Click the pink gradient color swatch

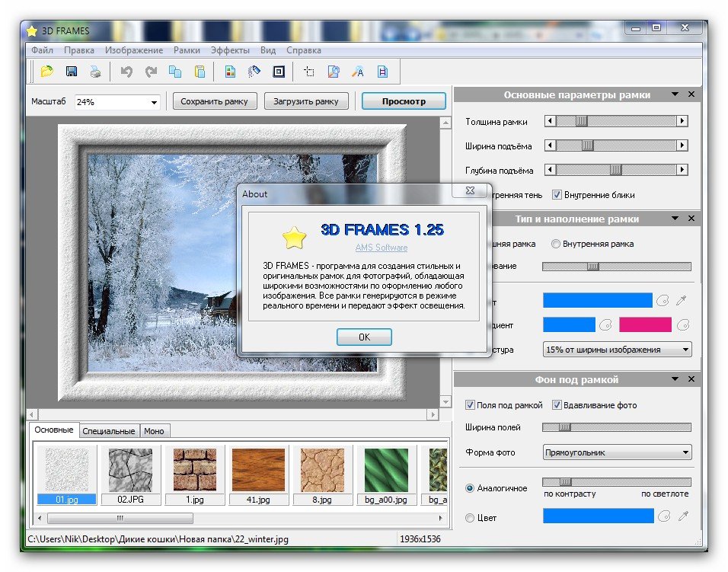pyautogui.click(x=645, y=325)
